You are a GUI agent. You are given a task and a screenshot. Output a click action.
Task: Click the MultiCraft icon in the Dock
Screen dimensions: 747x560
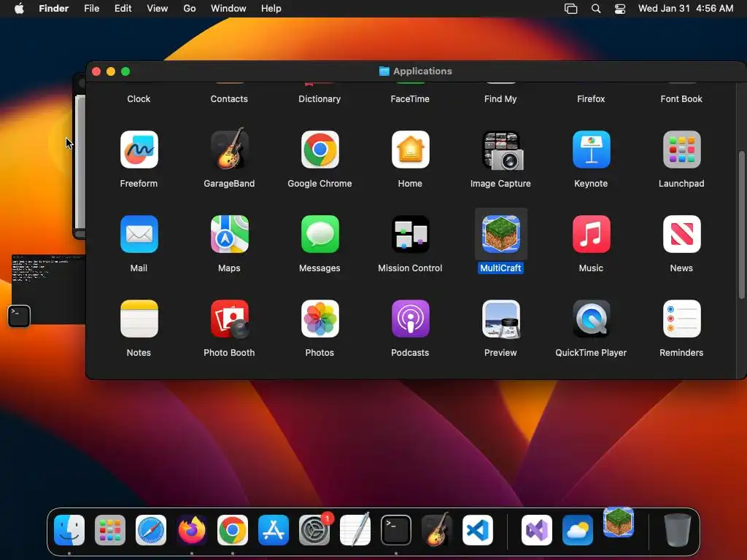(x=619, y=522)
